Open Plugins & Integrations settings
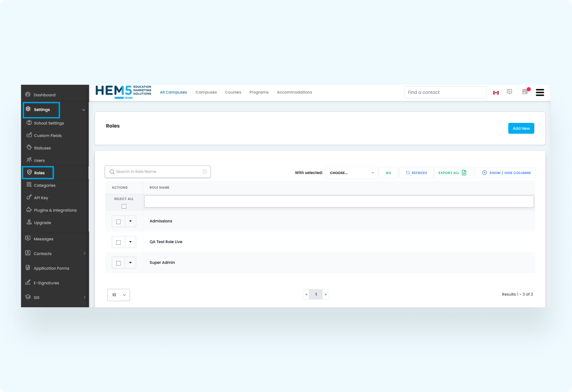This screenshot has height=392, width=572. click(55, 210)
